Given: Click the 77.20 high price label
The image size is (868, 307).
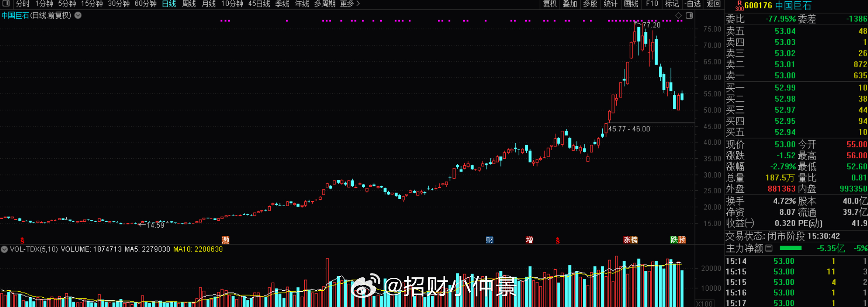Looking at the screenshot, I should click(x=651, y=25).
